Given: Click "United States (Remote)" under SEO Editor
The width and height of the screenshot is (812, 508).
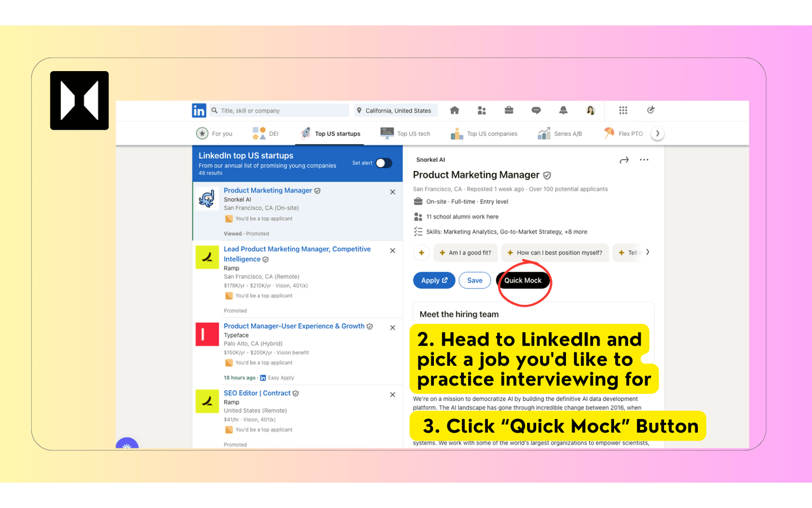Looking at the screenshot, I should (255, 411).
